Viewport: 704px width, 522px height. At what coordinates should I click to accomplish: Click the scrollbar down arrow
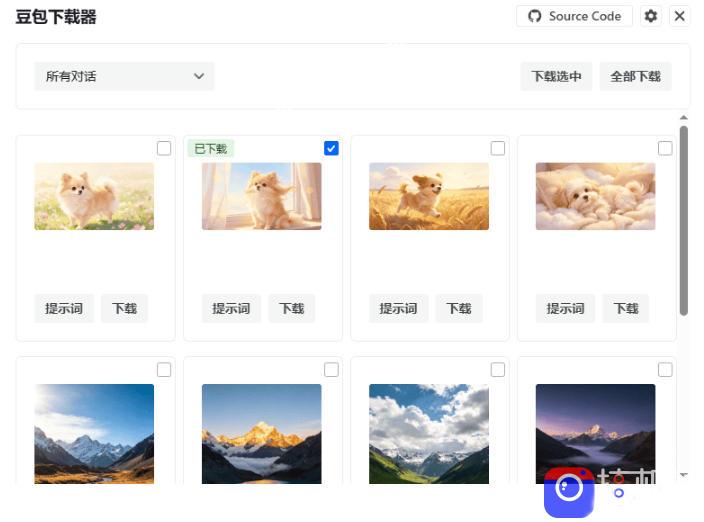click(684, 474)
